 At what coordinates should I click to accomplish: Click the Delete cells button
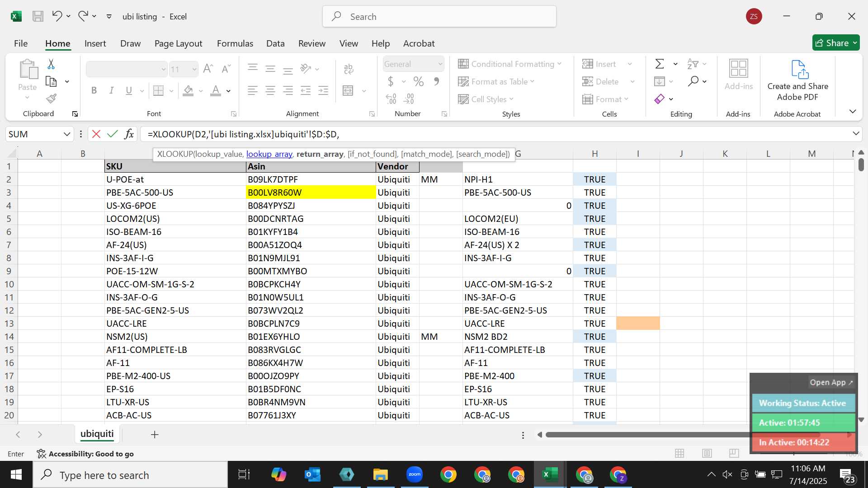(601, 82)
